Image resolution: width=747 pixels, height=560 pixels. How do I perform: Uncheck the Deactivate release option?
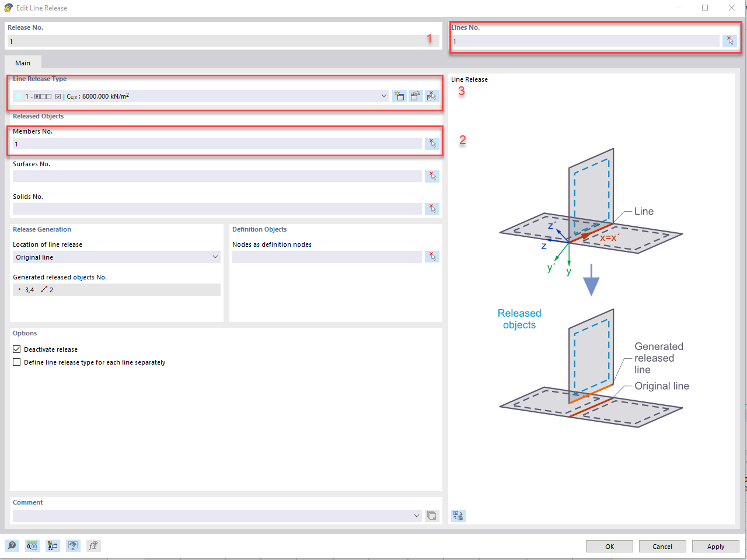click(16, 349)
